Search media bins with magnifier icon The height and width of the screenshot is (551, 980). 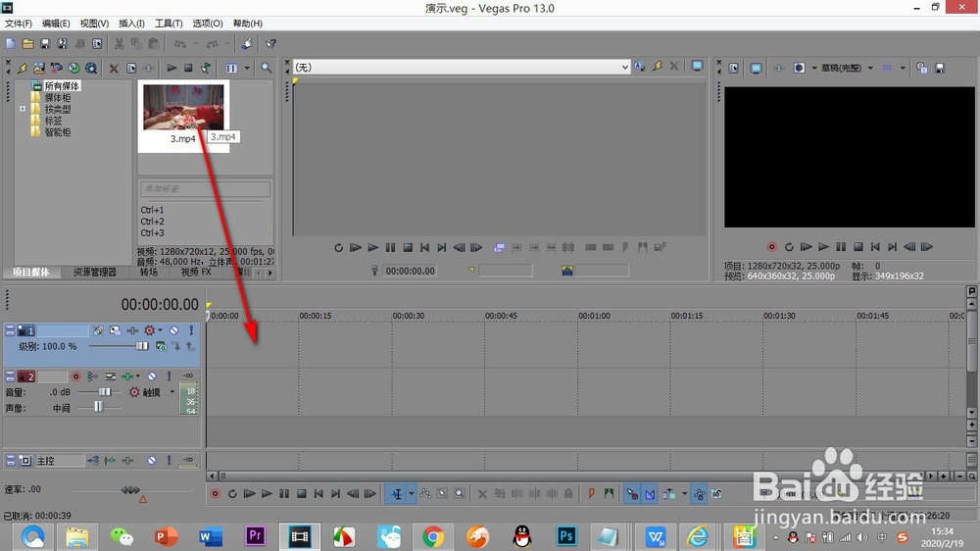267,68
